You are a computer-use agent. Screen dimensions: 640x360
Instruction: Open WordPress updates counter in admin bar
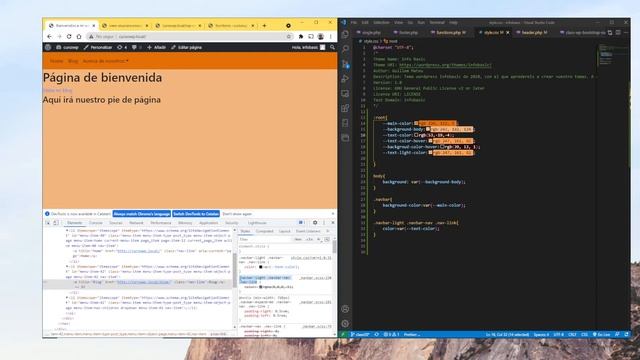[122, 47]
